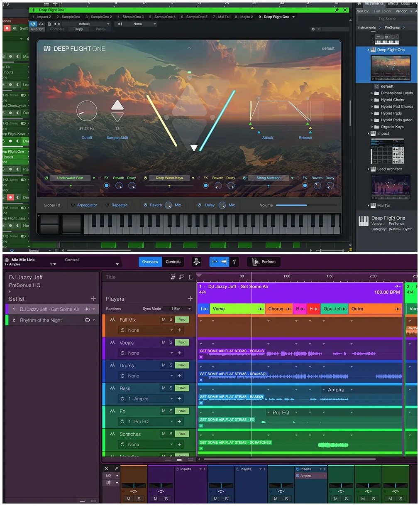This screenshot has width=420, height=506.
Task: Open the Bass 1 - Ampire patch dropdown
Action: 171,399
